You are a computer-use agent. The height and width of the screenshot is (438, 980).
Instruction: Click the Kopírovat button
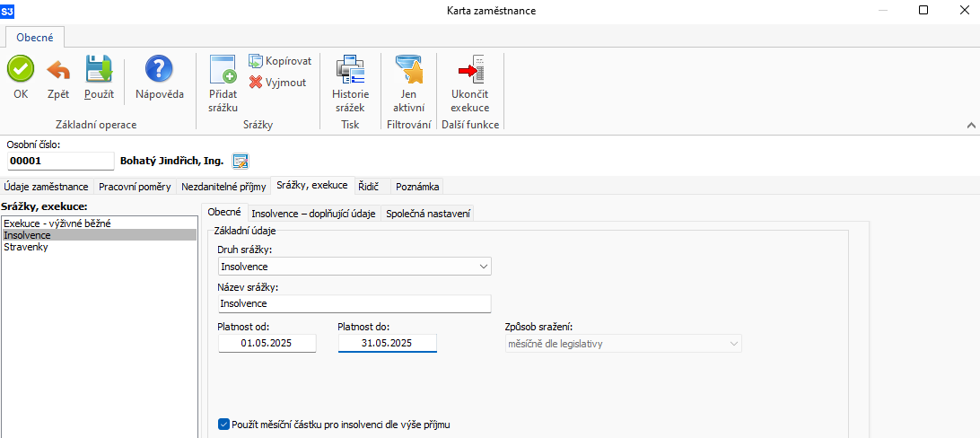279,61
